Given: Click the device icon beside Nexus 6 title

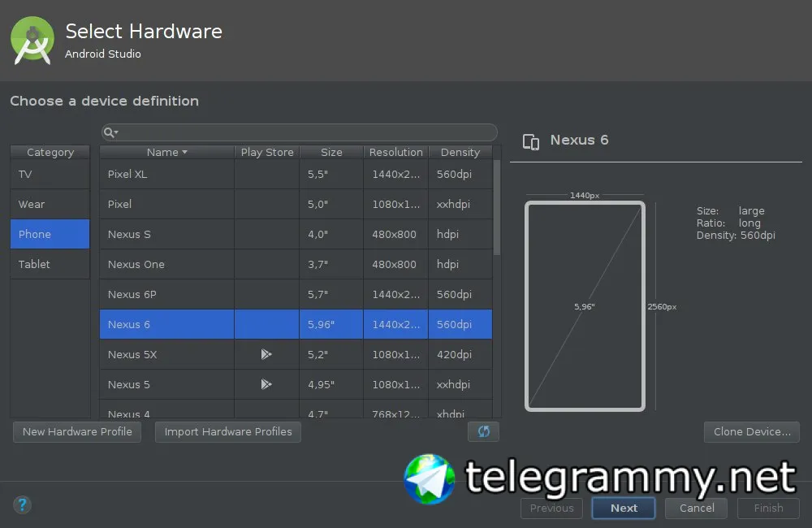Looking at the screenshot, I should click(531, 141).
